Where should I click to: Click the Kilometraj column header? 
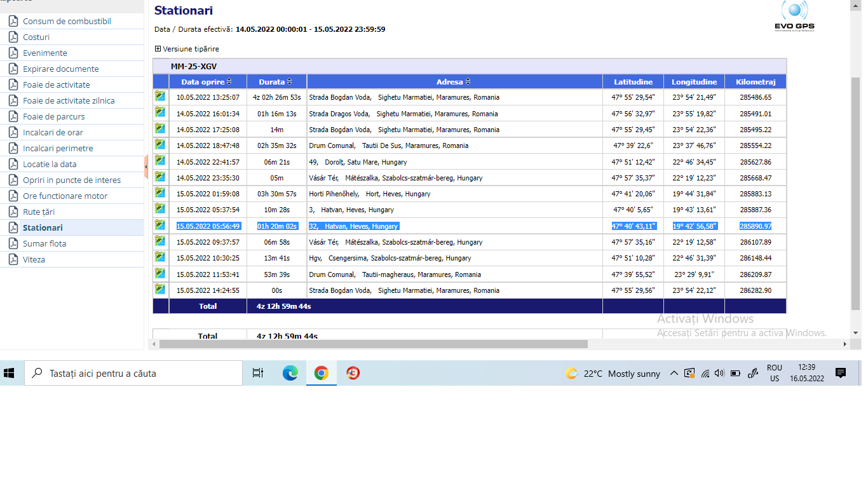pyautogui.click(x=756, y=81)
